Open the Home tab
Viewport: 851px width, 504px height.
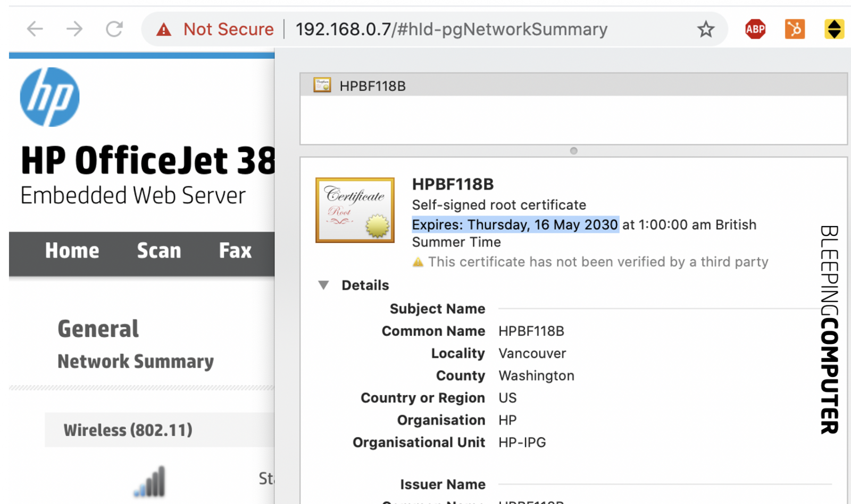click(72, 250)
